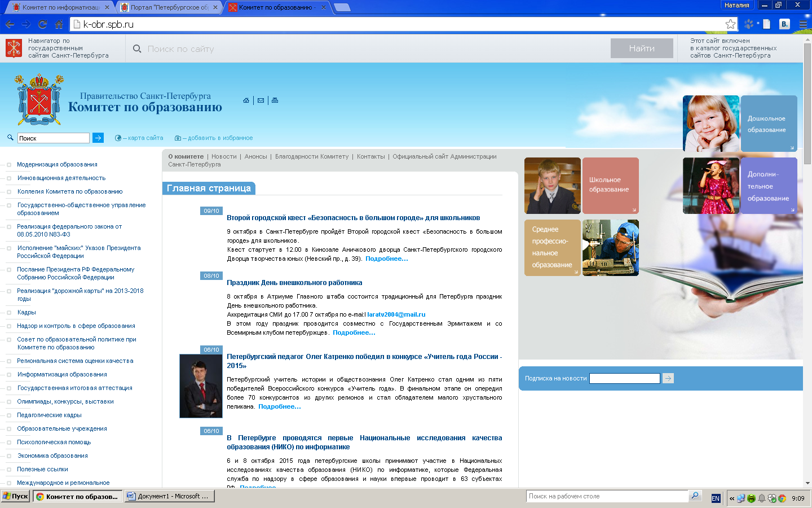
Task: Click the page scrollbar down arrow
Action: [x=807, y=483]
